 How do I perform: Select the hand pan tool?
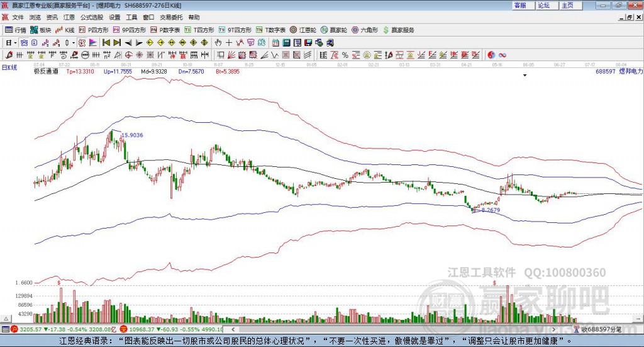point(218,43)
